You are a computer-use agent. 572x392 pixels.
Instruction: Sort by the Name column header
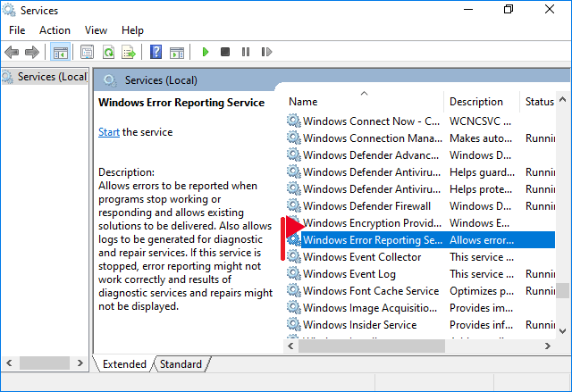pos(364,102)
